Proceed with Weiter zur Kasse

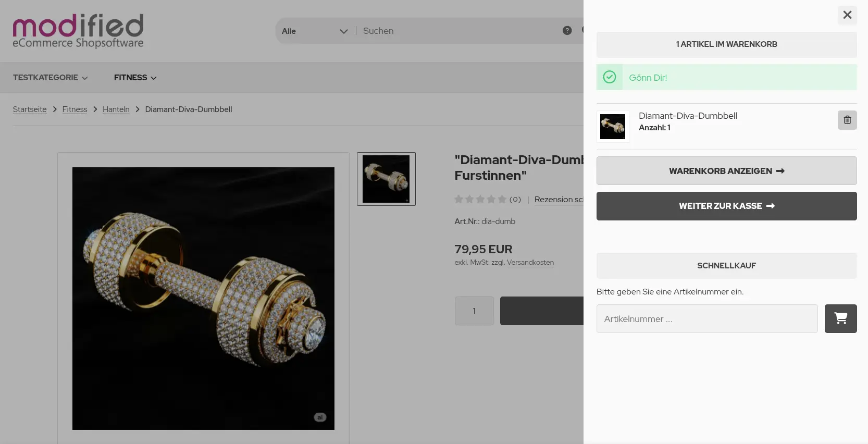(726, 206)
